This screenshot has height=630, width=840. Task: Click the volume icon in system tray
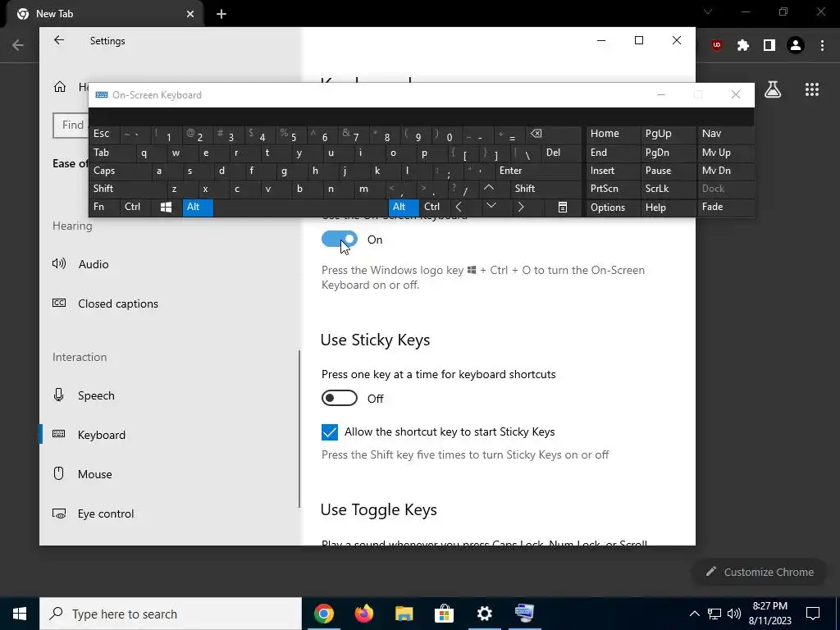point(734,614)
